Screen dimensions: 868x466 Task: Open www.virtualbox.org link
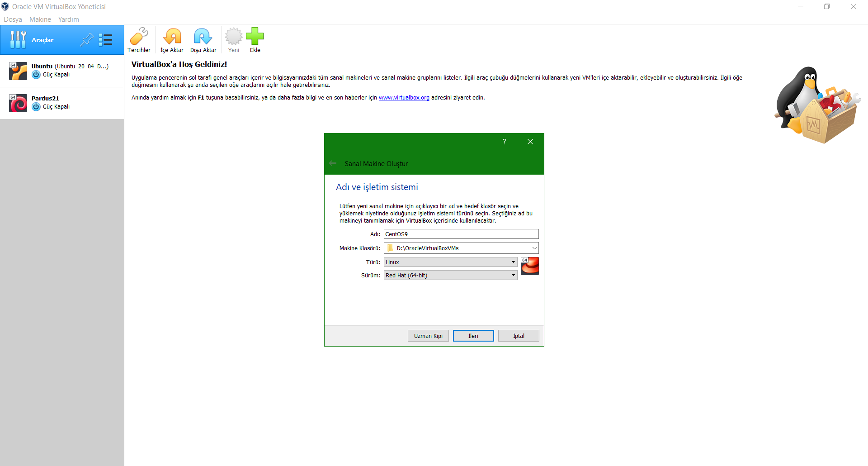[404, 98]
